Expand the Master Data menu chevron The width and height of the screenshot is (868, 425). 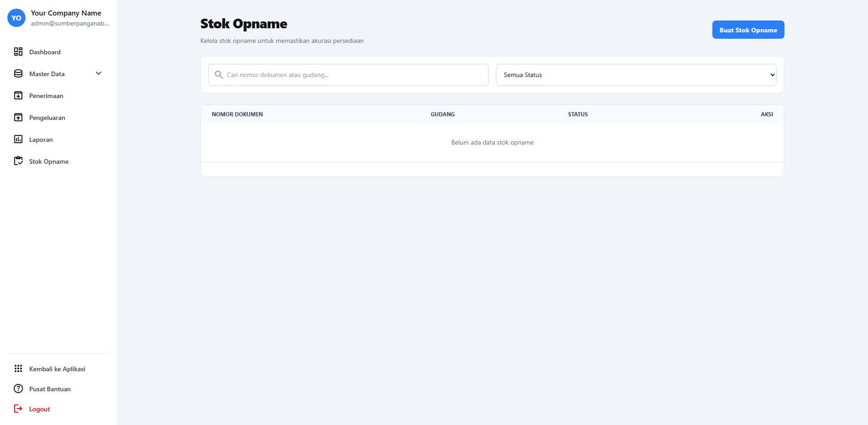pyautogui.click(x=98, y=73)
